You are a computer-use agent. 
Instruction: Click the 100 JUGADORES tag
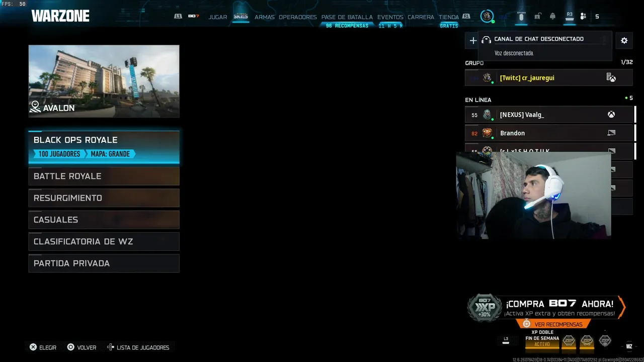(x=59, y=154)
